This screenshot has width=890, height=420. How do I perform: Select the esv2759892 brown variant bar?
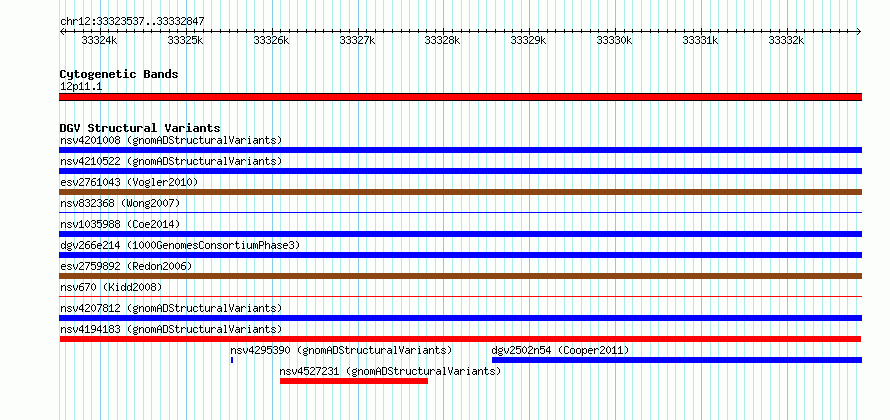point(460,276)
